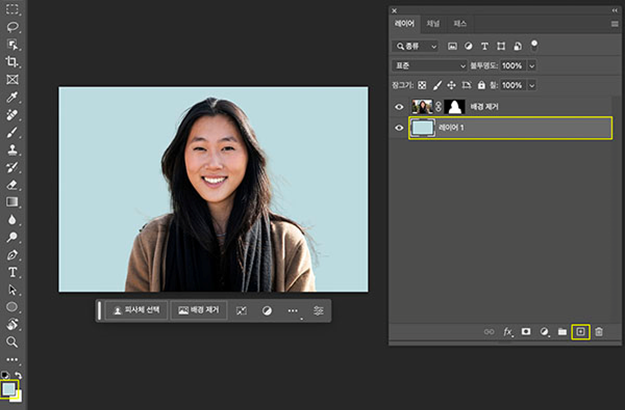
Task: Click the 피사체 선택 button
Action: point(135,311)
